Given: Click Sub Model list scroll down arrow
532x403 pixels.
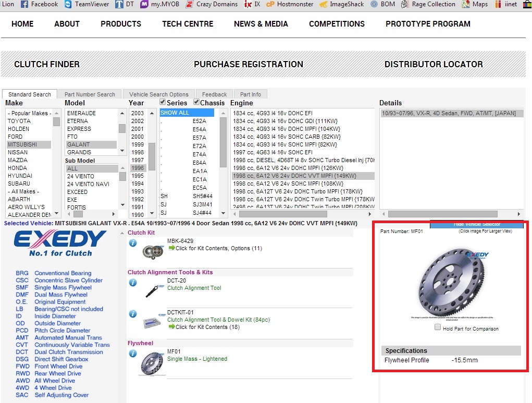Looking at the screenshot, I should pos(122,205).
